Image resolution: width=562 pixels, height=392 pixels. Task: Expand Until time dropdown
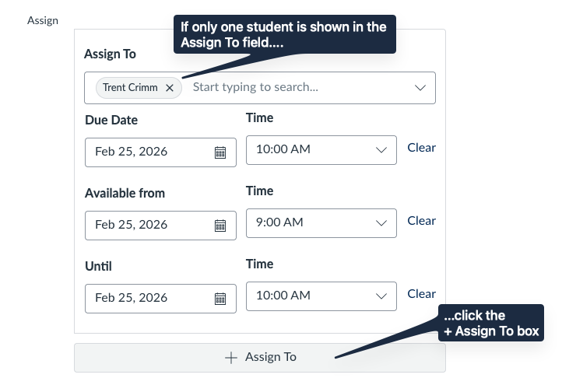[x=381, y=296]
